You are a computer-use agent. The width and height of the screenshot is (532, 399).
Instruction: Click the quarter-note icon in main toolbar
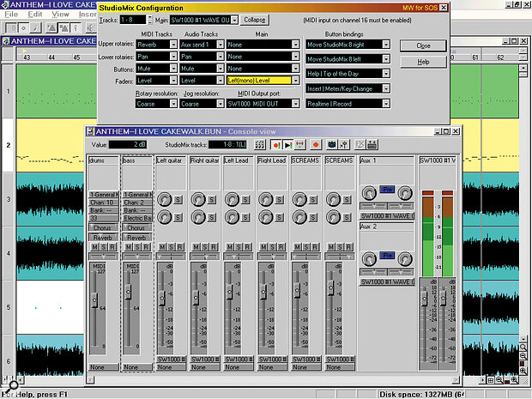tap(35, 28)
